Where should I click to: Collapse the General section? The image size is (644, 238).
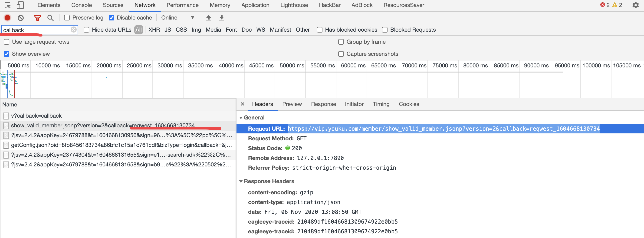(x=241, y=118)
